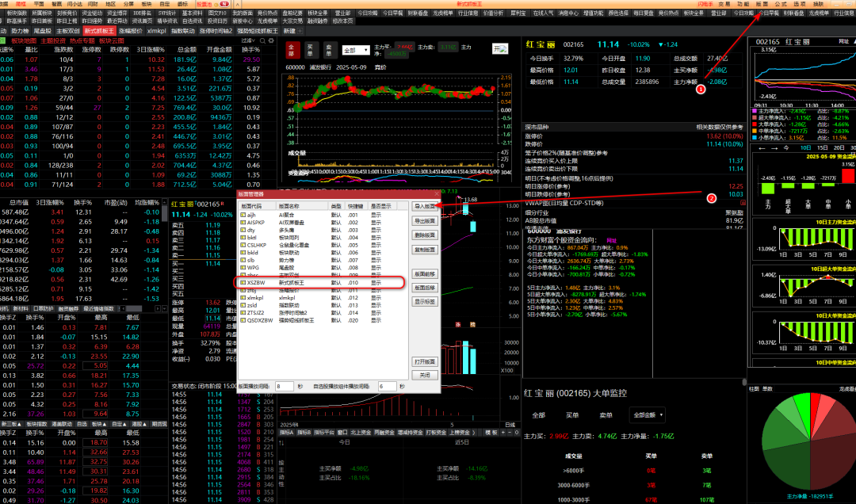The width and height of the screenshot is (856, 504).
Task: Select 全部 in the 大单监控 panel
Action: click(x=538, y=415)
